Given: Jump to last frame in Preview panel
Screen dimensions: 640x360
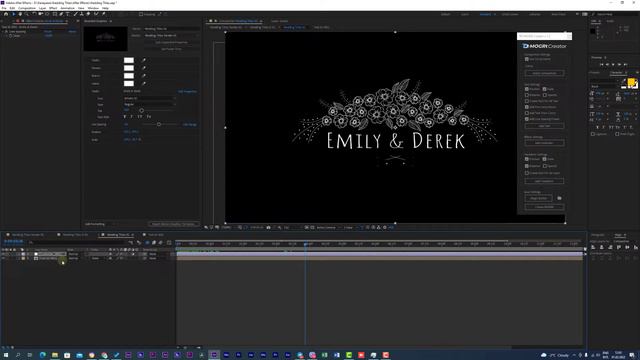Looking at the screenshot, I should pyautogui.click(x=625, y=64).
